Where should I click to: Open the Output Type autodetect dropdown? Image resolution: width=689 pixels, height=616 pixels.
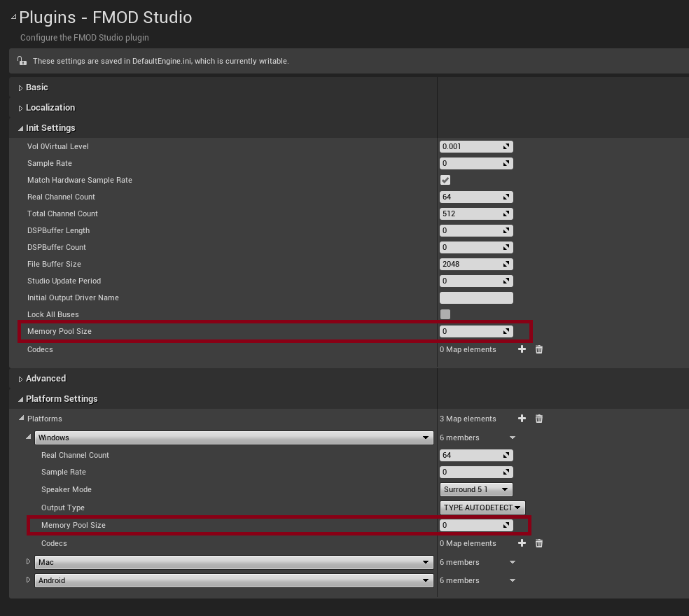click(x=482, y=507)
